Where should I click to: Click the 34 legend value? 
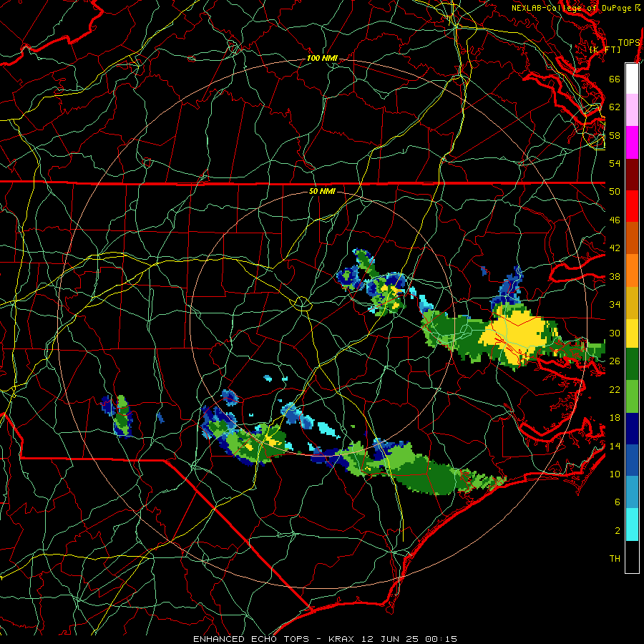[615, 304]
